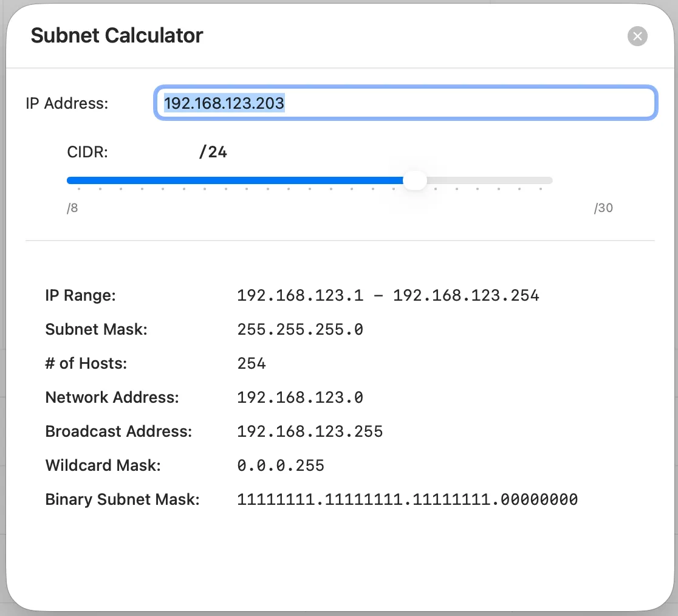Click the "IP Address:" label
The width and height of the screenshot is (678, 616).
point(67,103)
